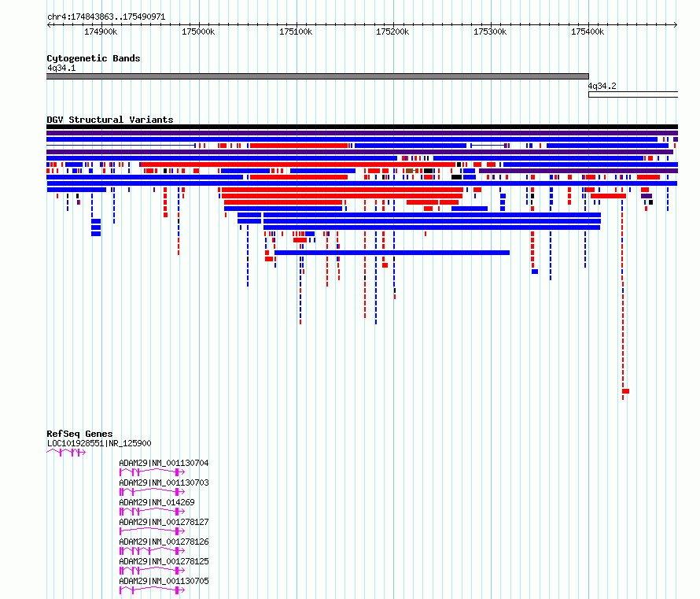Click the 175300k ruler tick label

[x=490, y=31]
